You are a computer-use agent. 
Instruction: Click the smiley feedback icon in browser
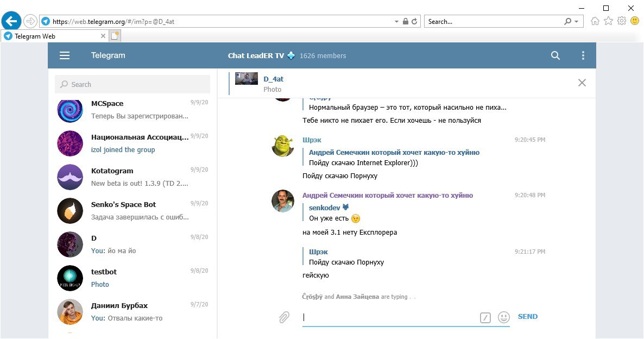pos(635,21)
